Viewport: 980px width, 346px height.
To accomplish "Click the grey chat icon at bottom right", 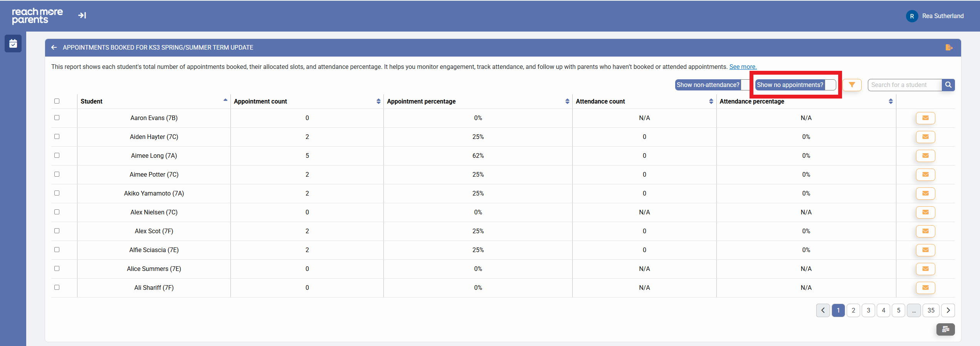I will 945,329.
